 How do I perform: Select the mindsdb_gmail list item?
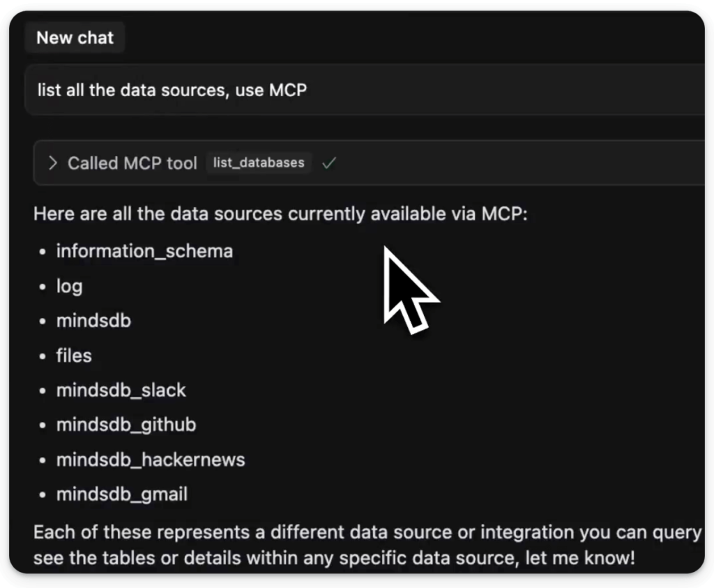point(122,495)
